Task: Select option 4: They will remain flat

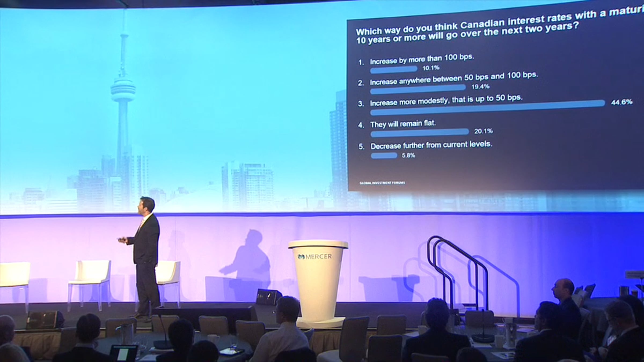Action: tap(403, 124)
